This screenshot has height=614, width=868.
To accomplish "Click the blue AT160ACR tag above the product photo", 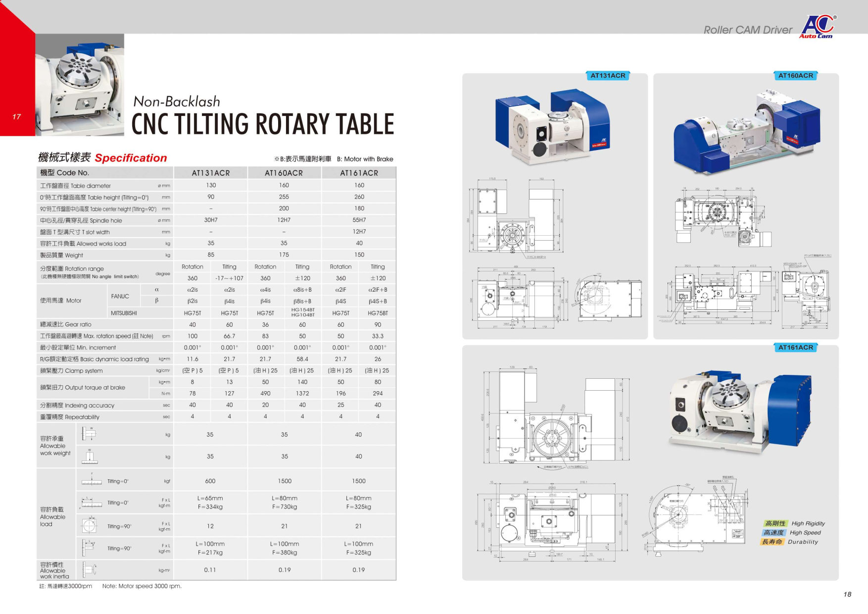I will pyautogui.click(x=795, y=76).
